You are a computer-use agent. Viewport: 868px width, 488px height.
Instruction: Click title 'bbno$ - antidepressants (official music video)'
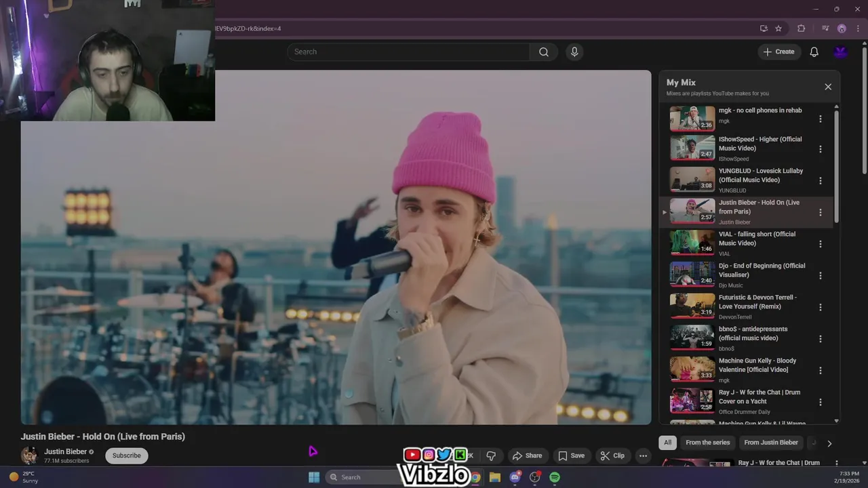click(x=753, y=333)
